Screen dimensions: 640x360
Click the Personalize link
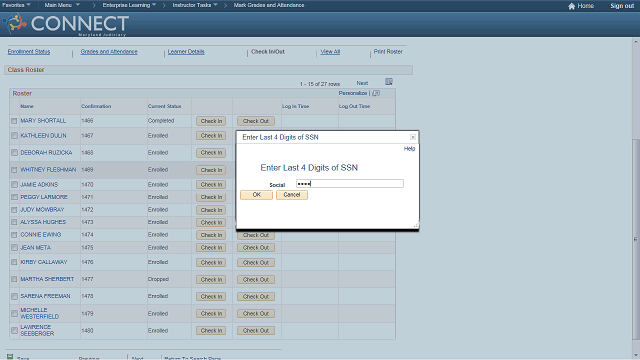pos(353,93)
